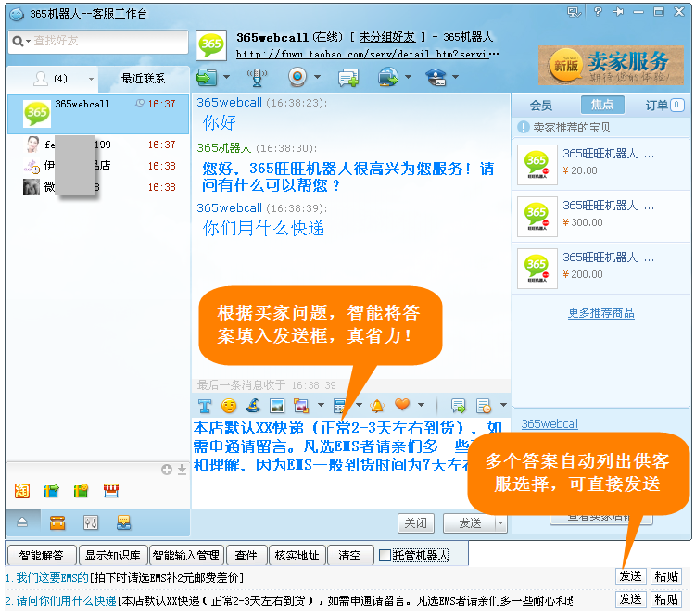Viewport: 695px width, 616px height.
Task: Click the download arrow icon below the contact list
Action: click(x=182, y=470)
